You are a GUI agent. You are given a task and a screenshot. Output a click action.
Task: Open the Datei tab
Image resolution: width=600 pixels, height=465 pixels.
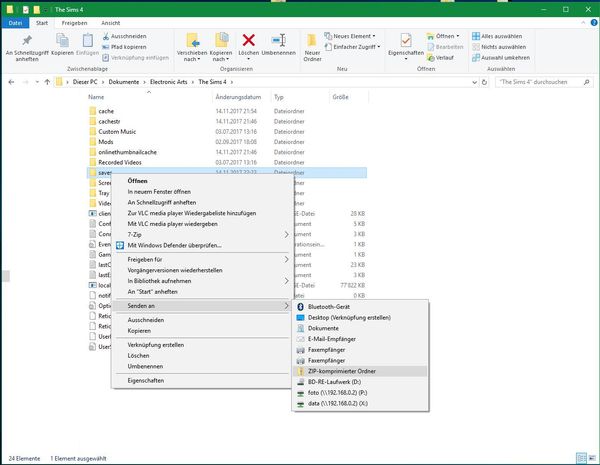click(15, 23)
